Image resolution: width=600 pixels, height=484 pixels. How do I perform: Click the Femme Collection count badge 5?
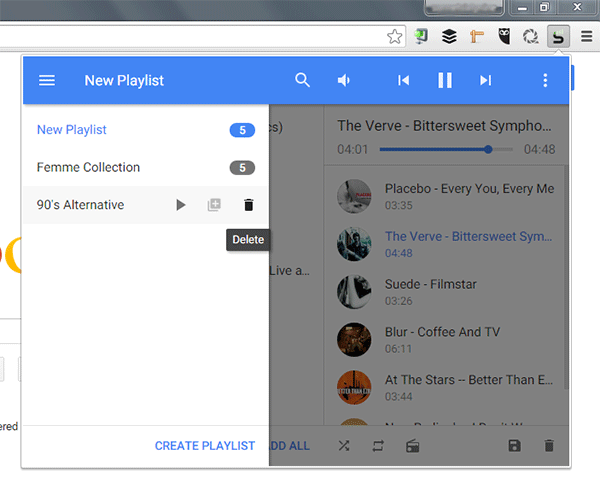(242, 168)
